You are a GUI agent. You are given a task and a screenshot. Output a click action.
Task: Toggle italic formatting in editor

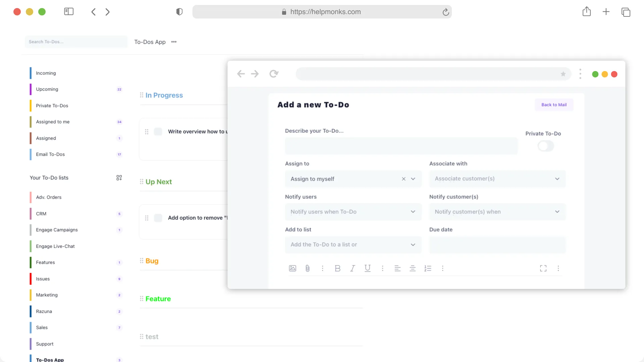(x=353, y=268)
